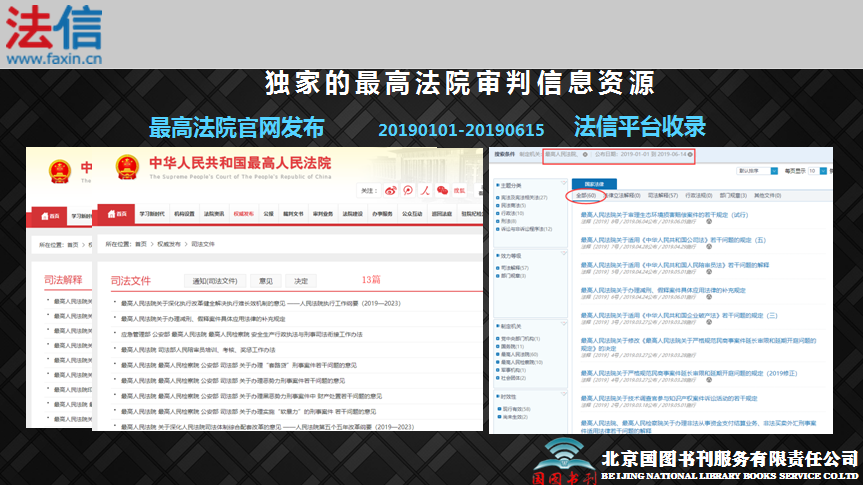Collapse the 时效性 filter panel
This screenshot has width=863, height=485.
click(x=563, y=394)
